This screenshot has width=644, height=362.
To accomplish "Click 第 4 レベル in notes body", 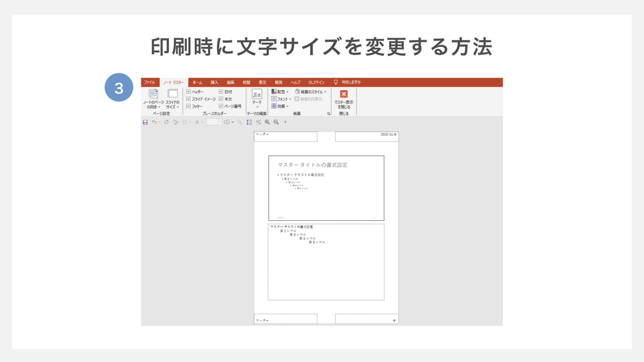I will (307, 238).
